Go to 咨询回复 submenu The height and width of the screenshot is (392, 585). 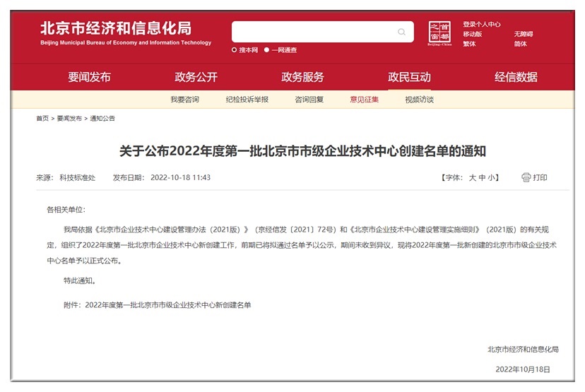pos(309,100)
